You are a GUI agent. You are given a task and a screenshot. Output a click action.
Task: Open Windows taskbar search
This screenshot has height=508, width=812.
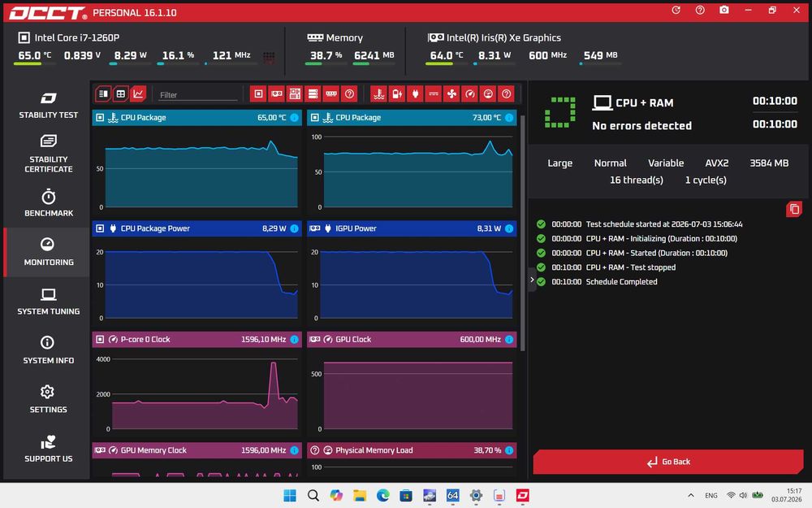[313, 496]
